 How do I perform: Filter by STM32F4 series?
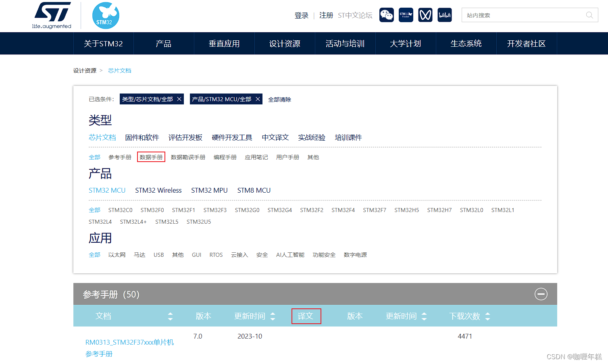coord(343,210)
